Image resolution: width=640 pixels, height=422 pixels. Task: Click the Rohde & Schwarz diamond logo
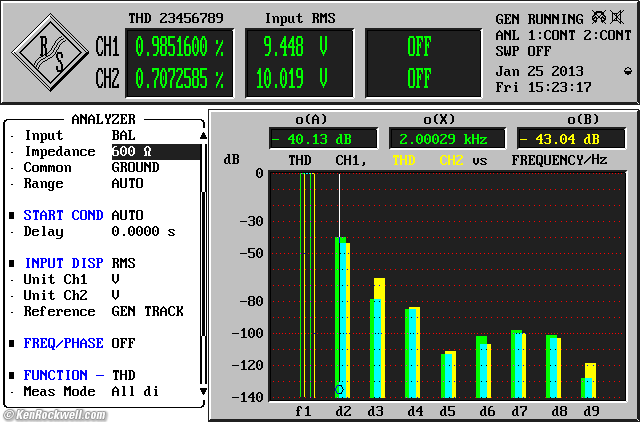pos(50,52)
